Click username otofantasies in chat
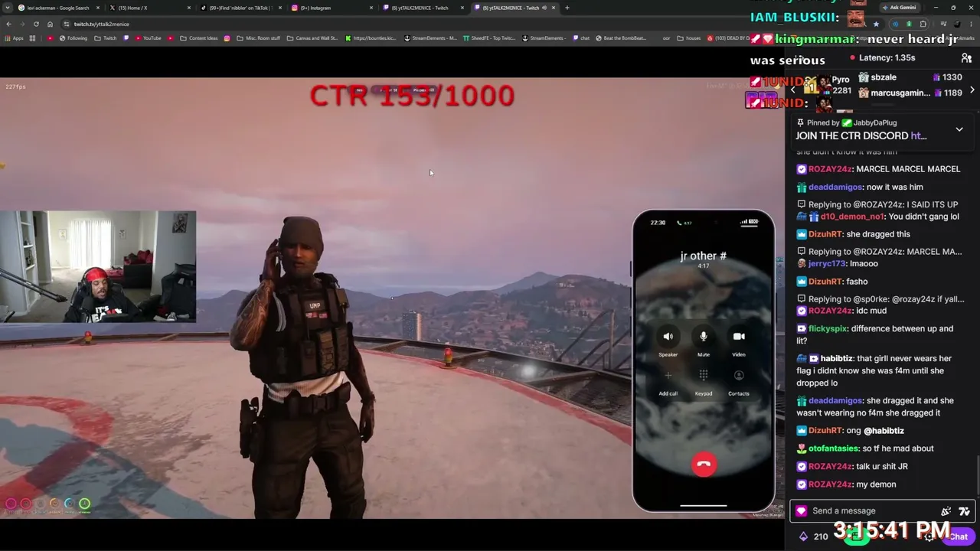Image resolution: width=980 pixels, height=551 pixels. 833,448
